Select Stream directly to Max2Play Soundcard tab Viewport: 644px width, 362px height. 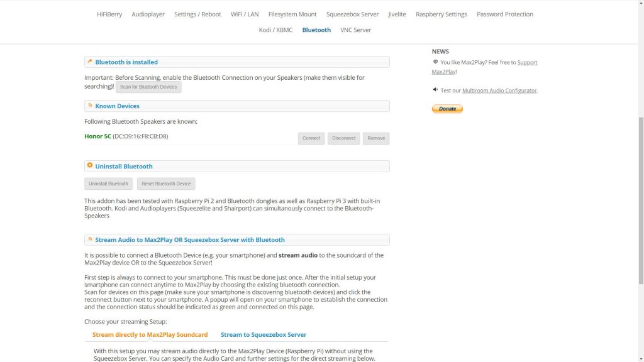pyautogui.click(x=150, y=334)
